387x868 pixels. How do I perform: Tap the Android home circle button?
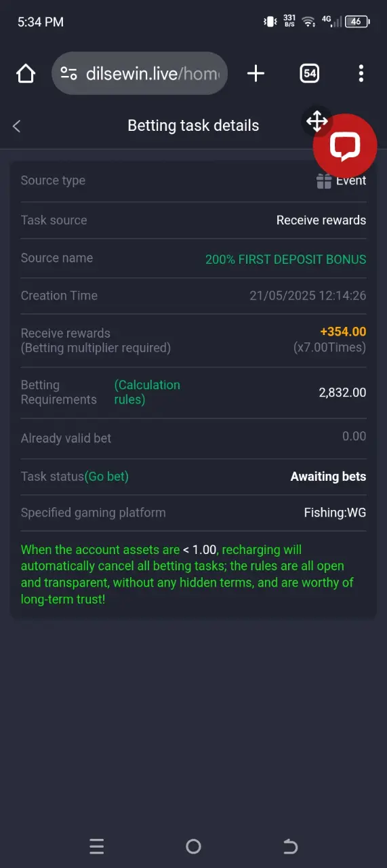pos(193,846)
